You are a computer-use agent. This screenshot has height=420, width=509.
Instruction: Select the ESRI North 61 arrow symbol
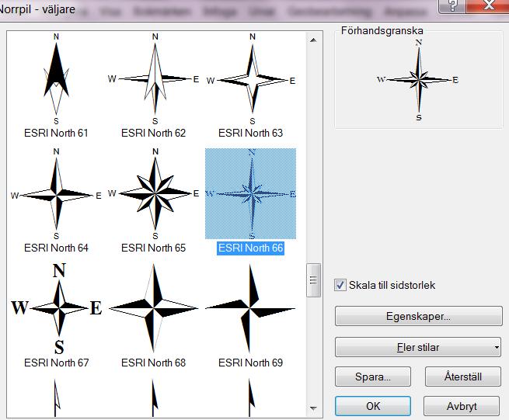56,79
